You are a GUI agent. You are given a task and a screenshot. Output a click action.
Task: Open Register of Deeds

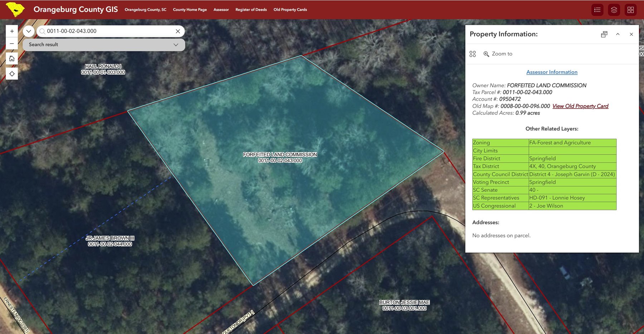[251, 10]
